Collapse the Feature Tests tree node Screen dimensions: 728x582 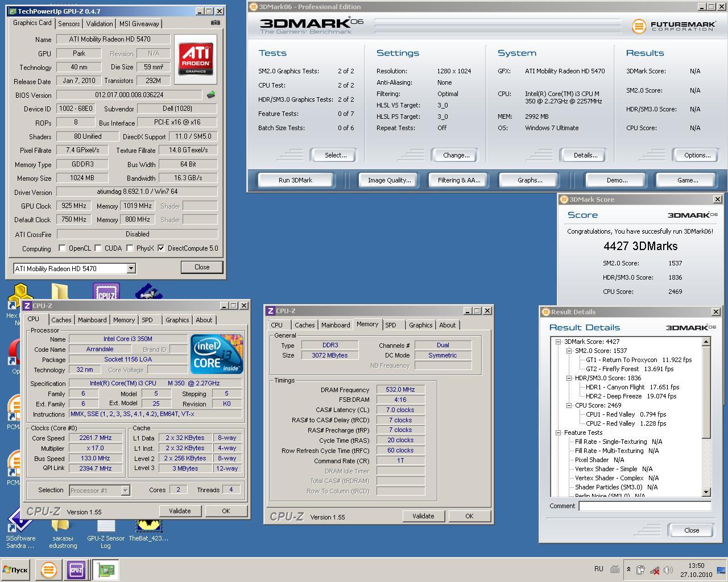click(559, 433)
